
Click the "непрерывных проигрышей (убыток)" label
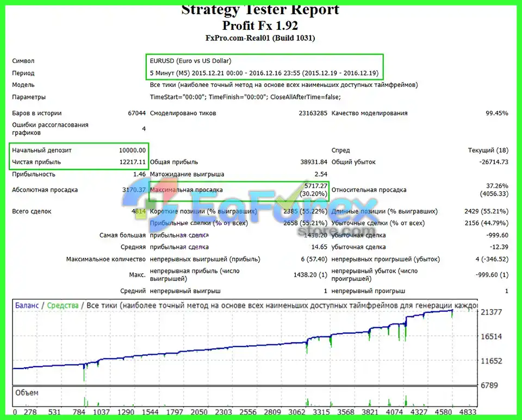coord(386,259)
